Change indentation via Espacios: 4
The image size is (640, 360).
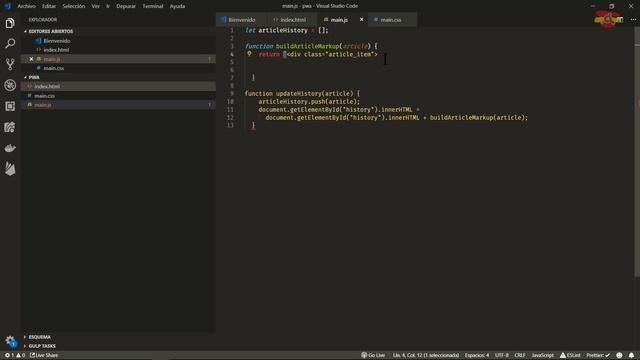477,355
